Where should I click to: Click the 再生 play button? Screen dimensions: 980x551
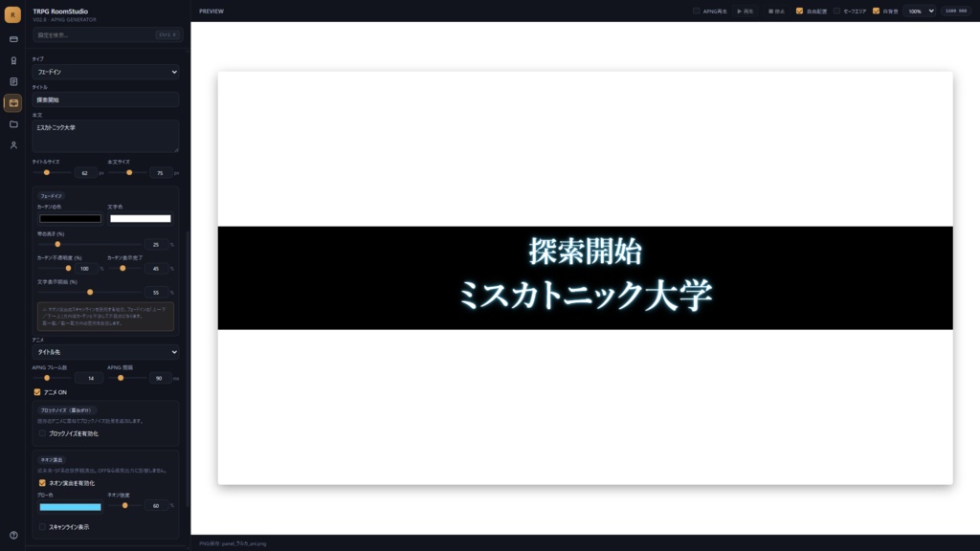click(x=746, y=11)
